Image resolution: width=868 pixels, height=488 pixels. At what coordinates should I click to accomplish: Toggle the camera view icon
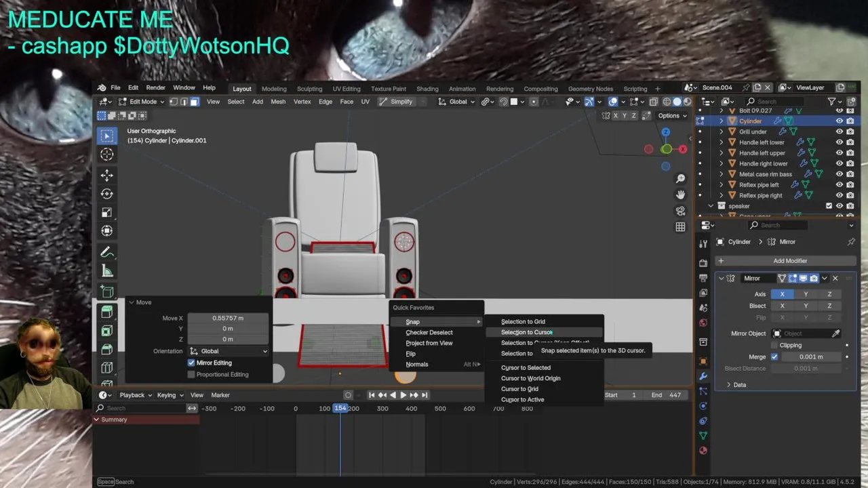(680, 211)
